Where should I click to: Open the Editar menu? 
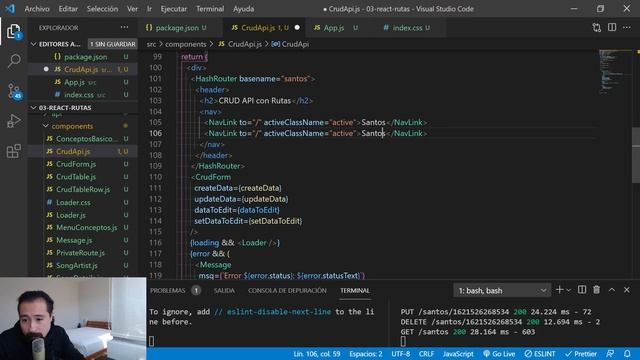68,9
